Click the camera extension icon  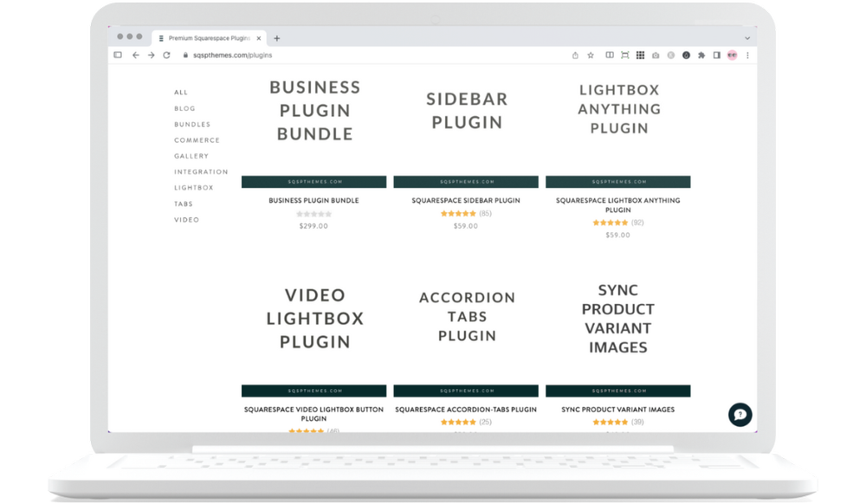pos(656,55)
